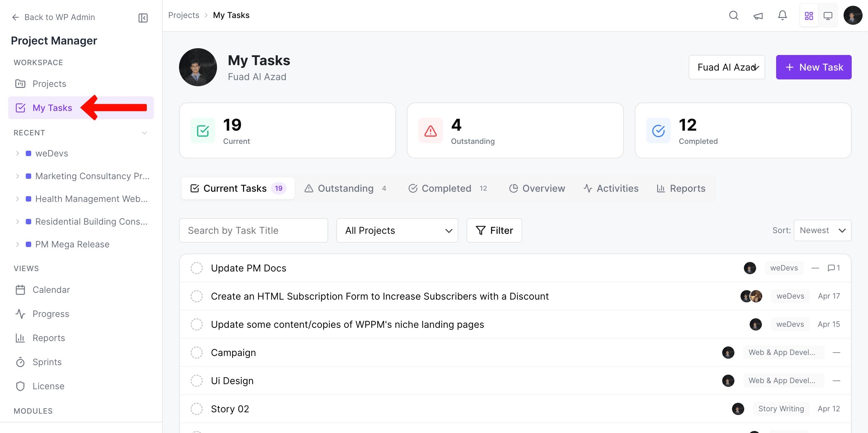
Task: Open the search icon in top bar
Action: [733, 15]
